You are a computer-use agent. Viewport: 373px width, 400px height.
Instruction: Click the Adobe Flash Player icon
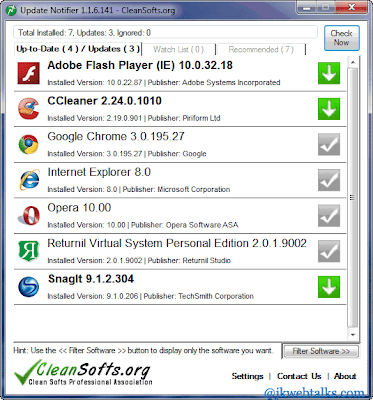click(x=29, y=73)
